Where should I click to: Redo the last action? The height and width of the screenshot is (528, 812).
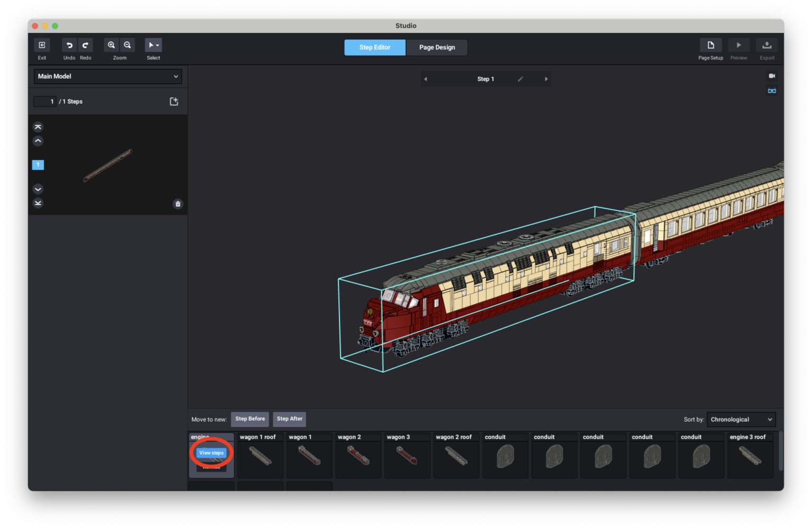(85, 45)
